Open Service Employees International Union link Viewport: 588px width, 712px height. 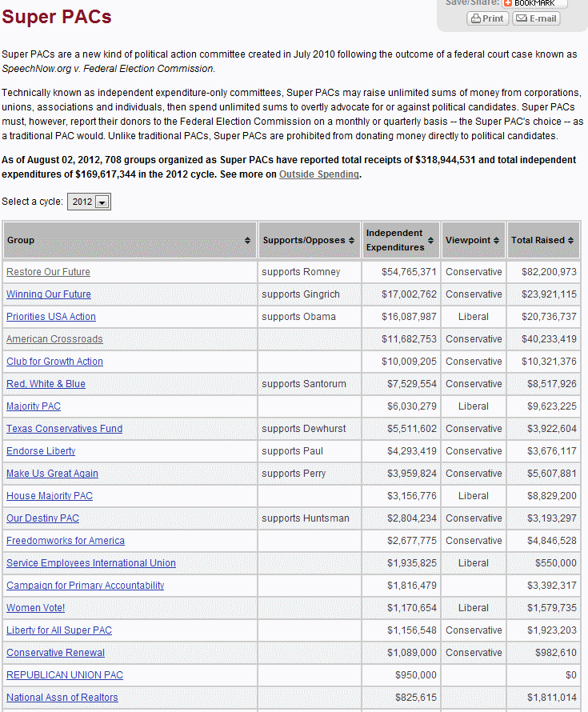point(91,563)
